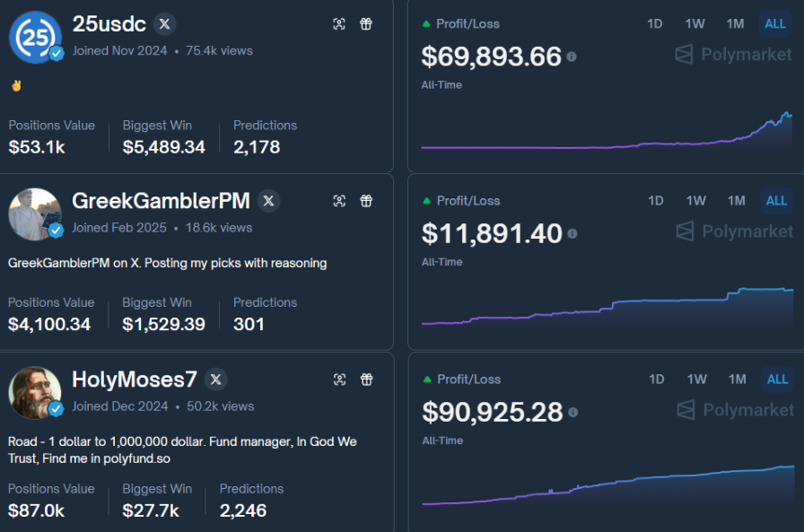Open X profile link next to GreekGamblerPM
Screen dimensions: 804x532
tap(268, 201)
